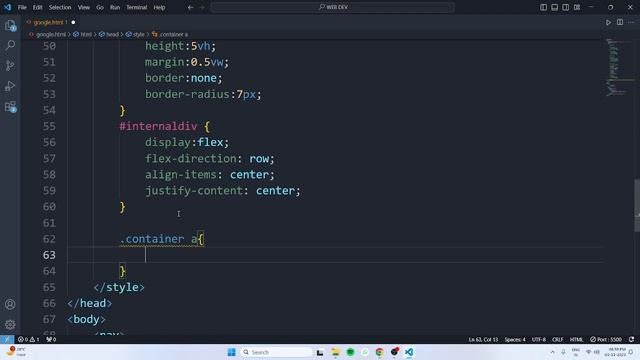Expand the .container a breadcrumb
Image resolution: width=640 pixels, height=360 pixels.
170,34
